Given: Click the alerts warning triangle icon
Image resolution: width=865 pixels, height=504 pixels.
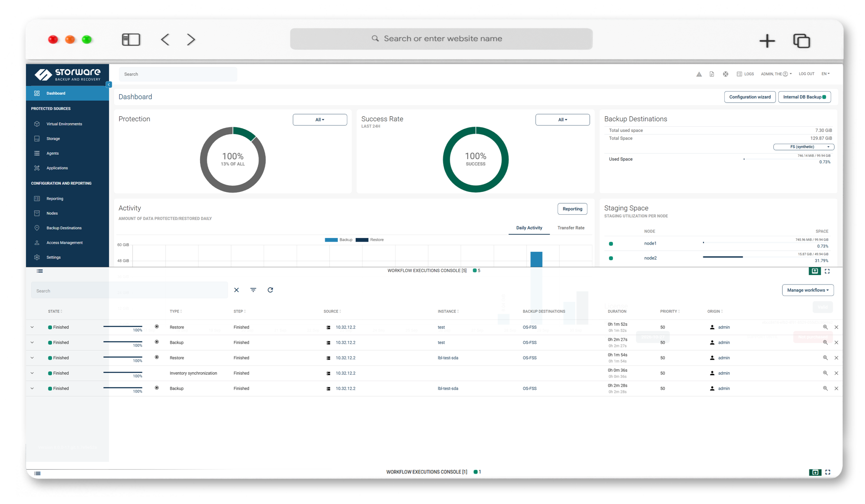Looking at the screenshot, I should click(x=699, y=74).
